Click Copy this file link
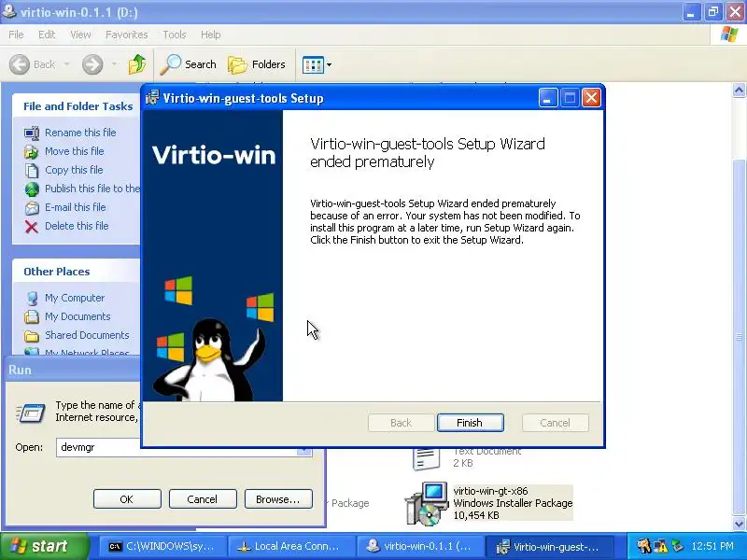Screen dimensions: 747x560 [x=74, y=170]
